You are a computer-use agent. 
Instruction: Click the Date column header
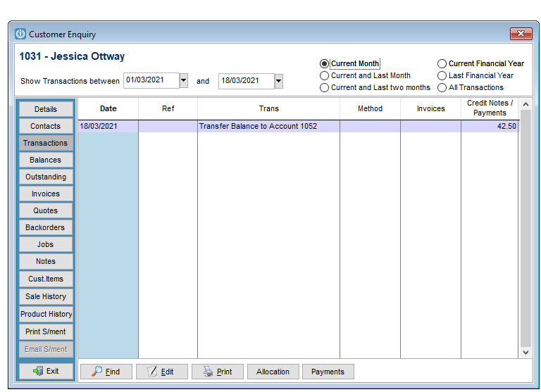(x=108, y=108)
